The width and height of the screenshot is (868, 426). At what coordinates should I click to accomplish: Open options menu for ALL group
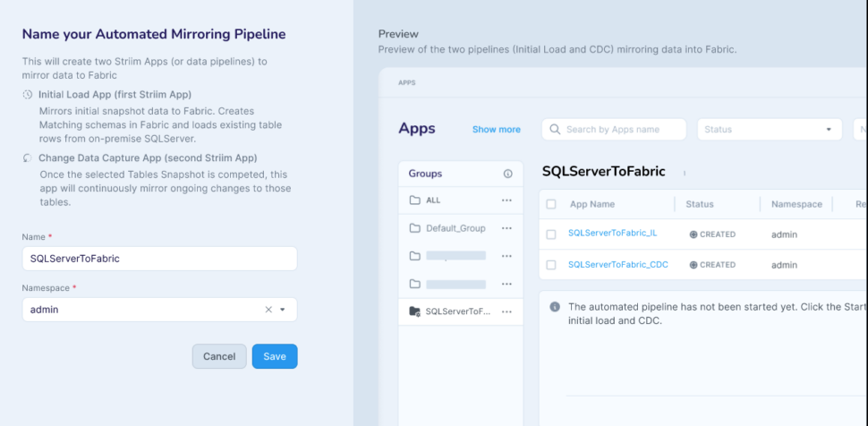(506, 200)
